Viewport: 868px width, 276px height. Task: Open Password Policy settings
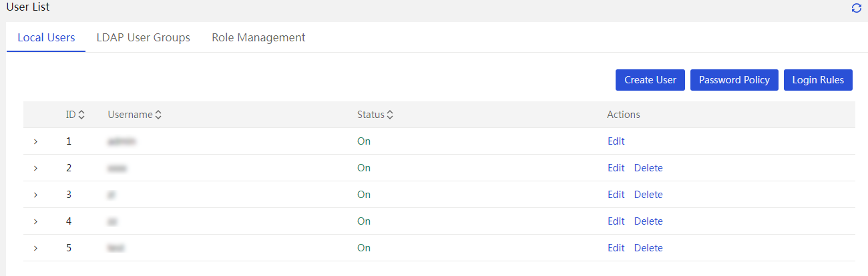[x=734, y=80]
